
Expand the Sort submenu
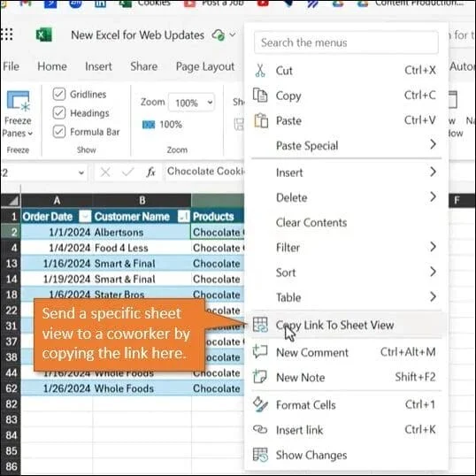(x=434, y=272)
